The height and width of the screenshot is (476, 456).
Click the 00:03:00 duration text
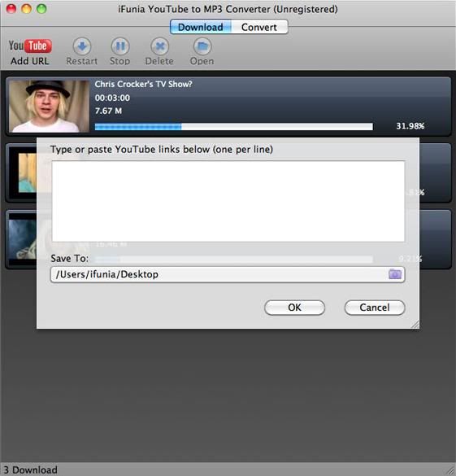click(112, 98)
